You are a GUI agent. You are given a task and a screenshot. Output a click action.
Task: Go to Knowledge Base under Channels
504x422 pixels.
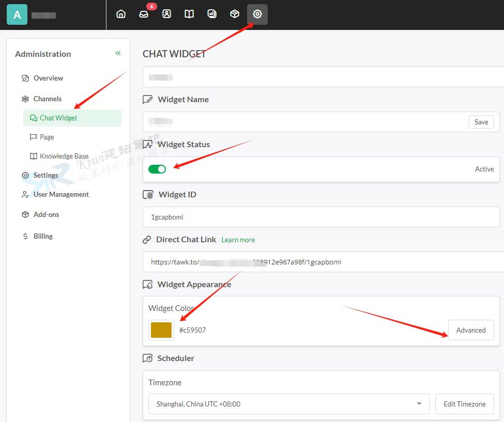pyautogui.click(x=64, y=156)
